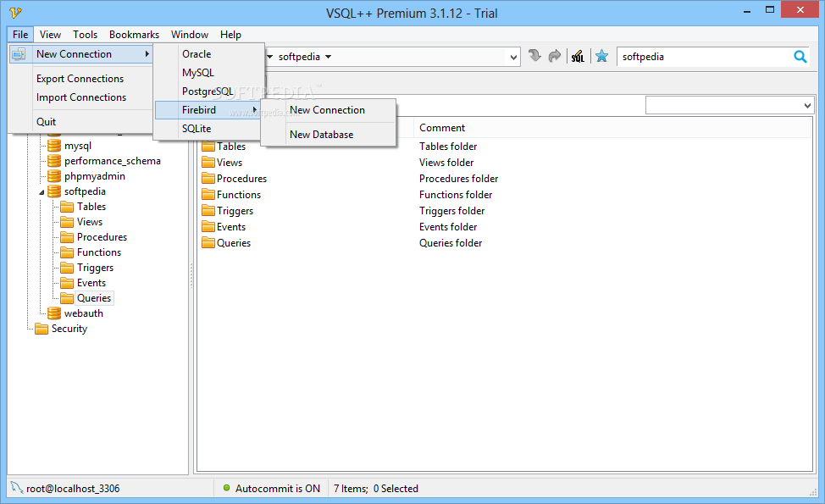Click the bookmark star icon
Image resolution: width=825 pixels, height=504 pixels.
(602, 56)
